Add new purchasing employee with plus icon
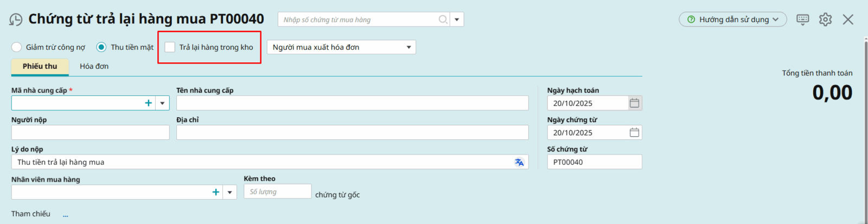Viewport: 868px width, 224px height. coord(216,192)
